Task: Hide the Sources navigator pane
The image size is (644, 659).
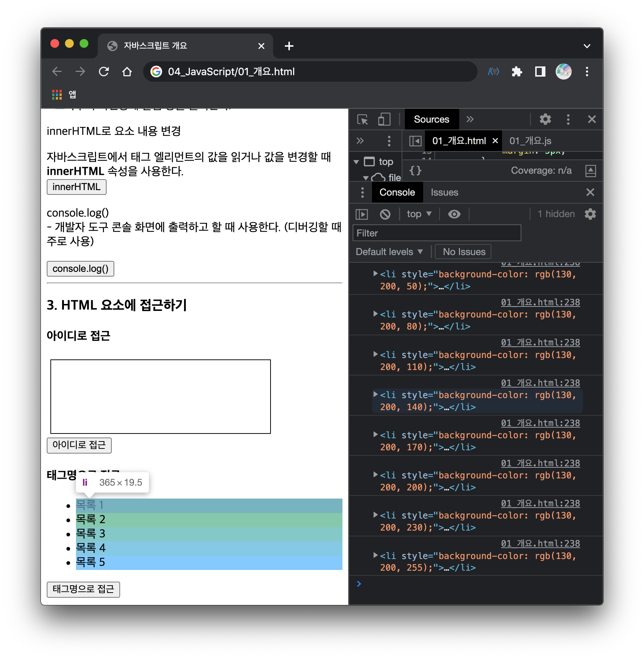Action: (415, 141)
